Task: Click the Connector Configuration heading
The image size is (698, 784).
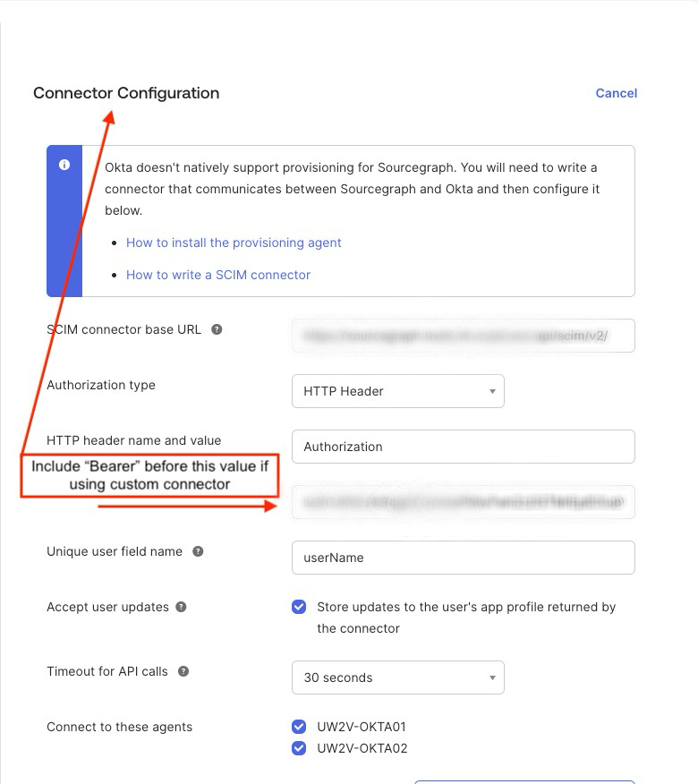Action: point(126,93)
